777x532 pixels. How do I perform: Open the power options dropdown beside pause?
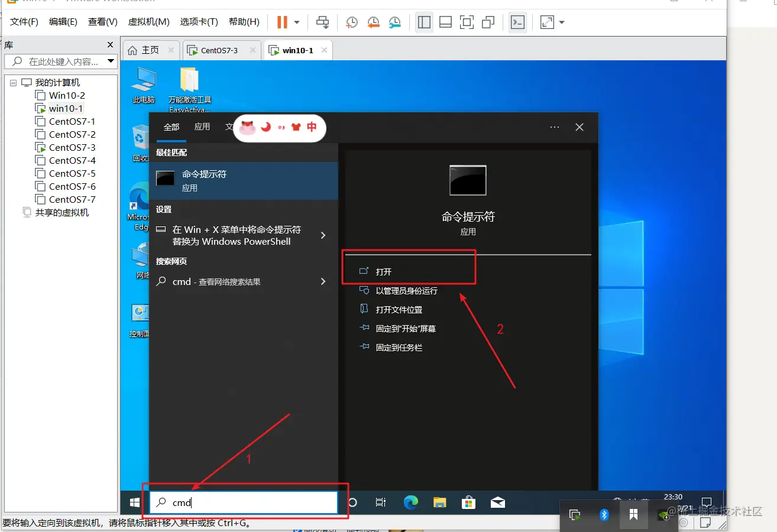297,22
